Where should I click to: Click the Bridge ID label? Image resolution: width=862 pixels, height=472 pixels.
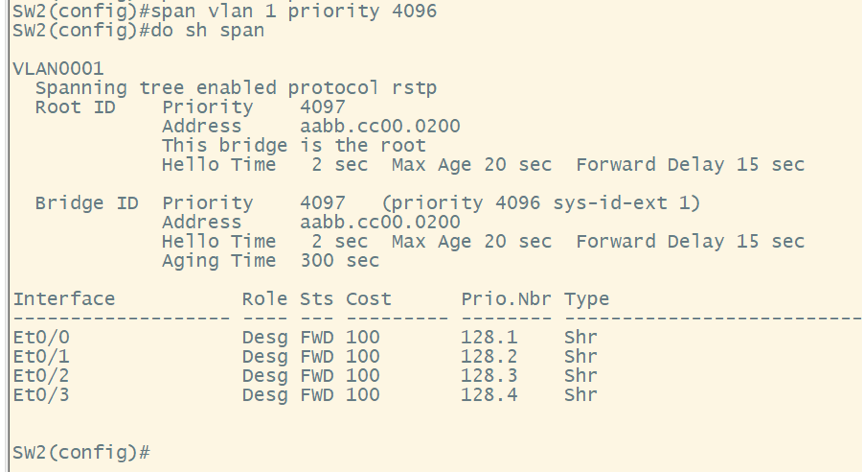pyautogui.click(x=86, y=203)
